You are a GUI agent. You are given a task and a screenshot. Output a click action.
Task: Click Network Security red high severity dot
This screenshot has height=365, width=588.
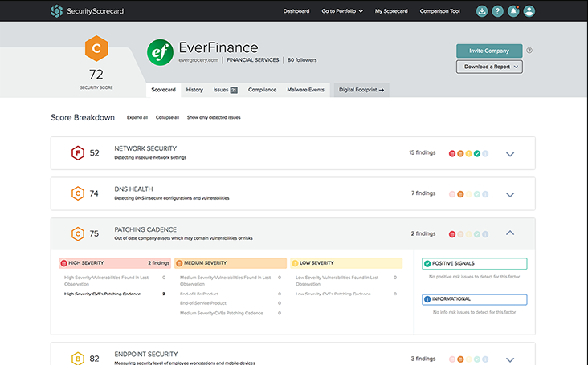click(452, 153)
